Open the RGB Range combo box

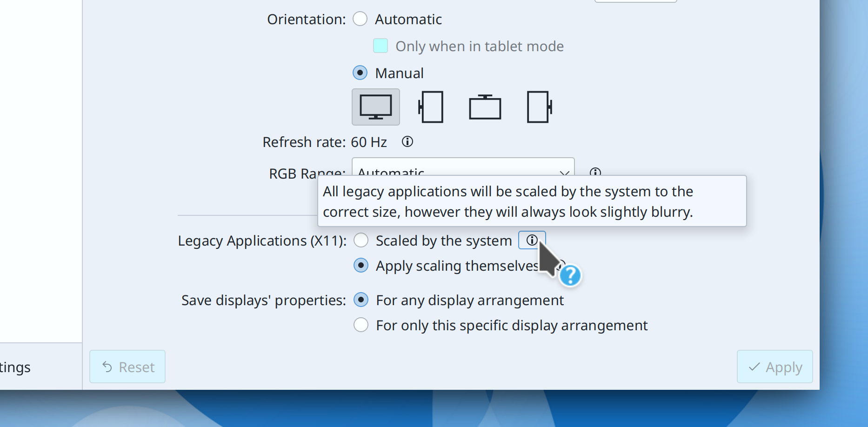tap(456, 168)
